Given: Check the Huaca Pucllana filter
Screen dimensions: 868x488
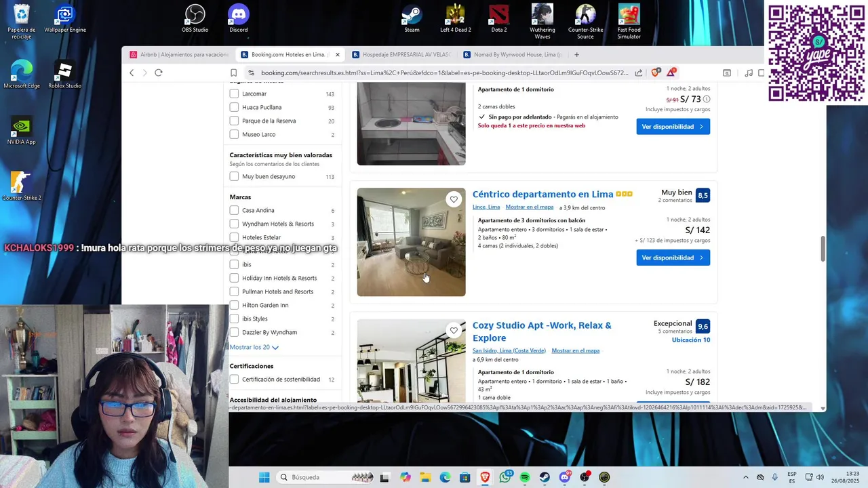Looking at the screenshot, I should (234, 107).
